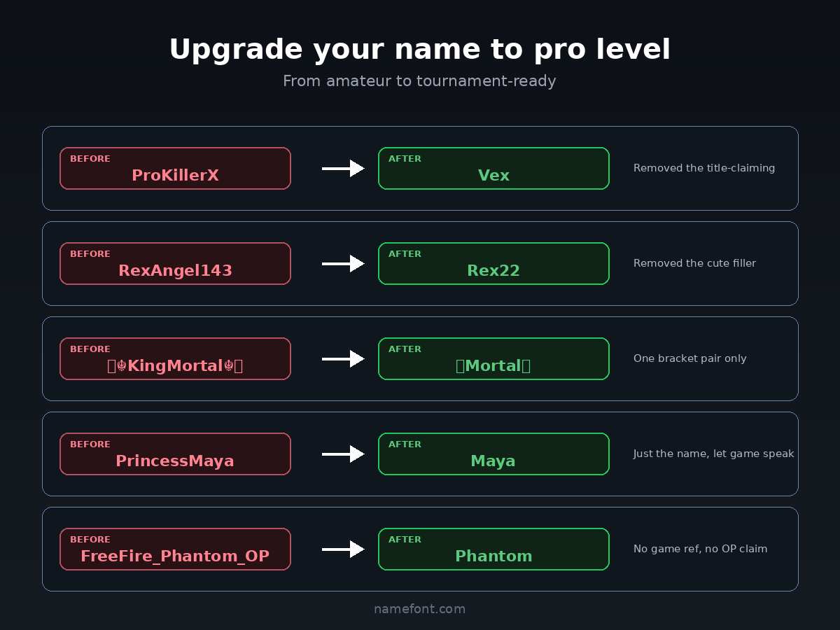
Task: Select the bracketed Mortal after box
Action: (493, 359)
